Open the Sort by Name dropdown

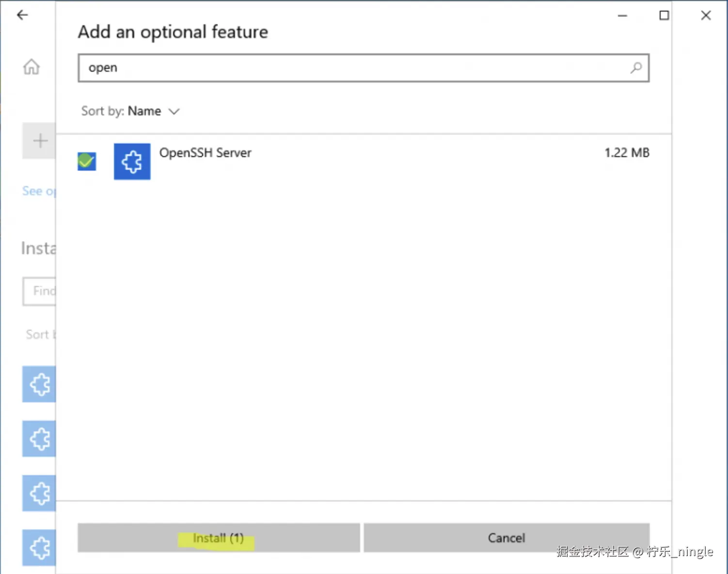pyautogui.click(x=130, y=112)
